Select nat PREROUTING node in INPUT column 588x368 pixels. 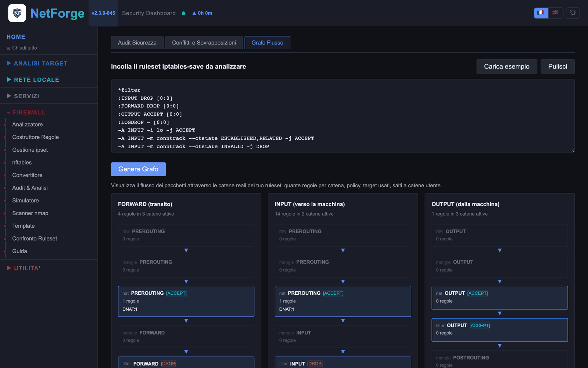[x=343, y=301]
